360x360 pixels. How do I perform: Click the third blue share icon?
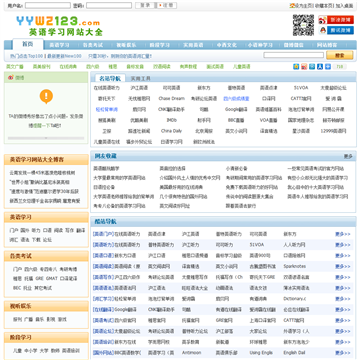pyautogui.click(x=312, y=66)
